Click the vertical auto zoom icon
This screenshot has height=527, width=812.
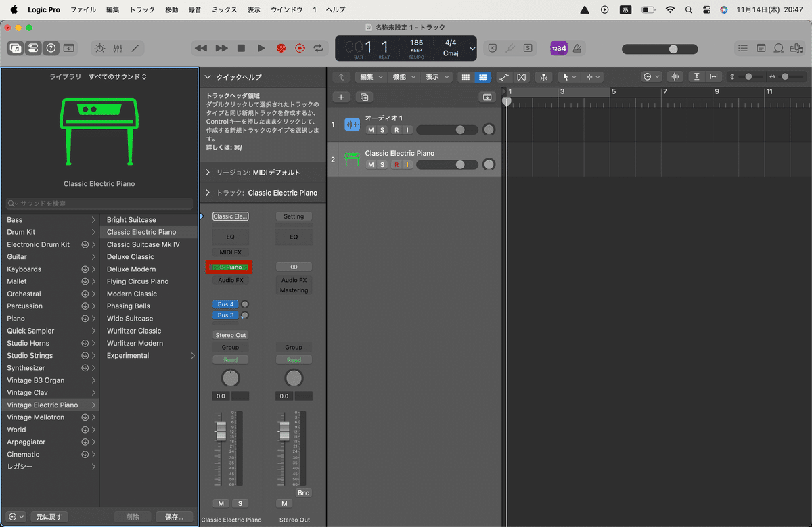tap(697, 76)
